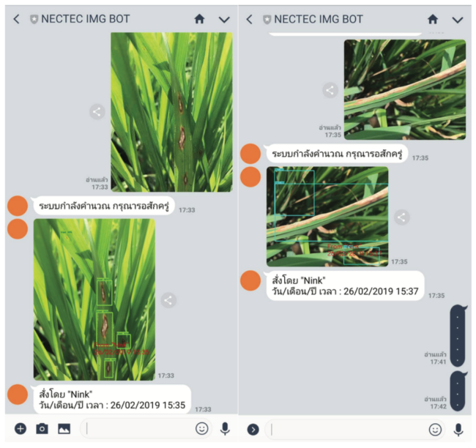476x448 pixels.
Task: Tap shield badge beside right NECTEC IMG BOT title
Action: (267, 20)
